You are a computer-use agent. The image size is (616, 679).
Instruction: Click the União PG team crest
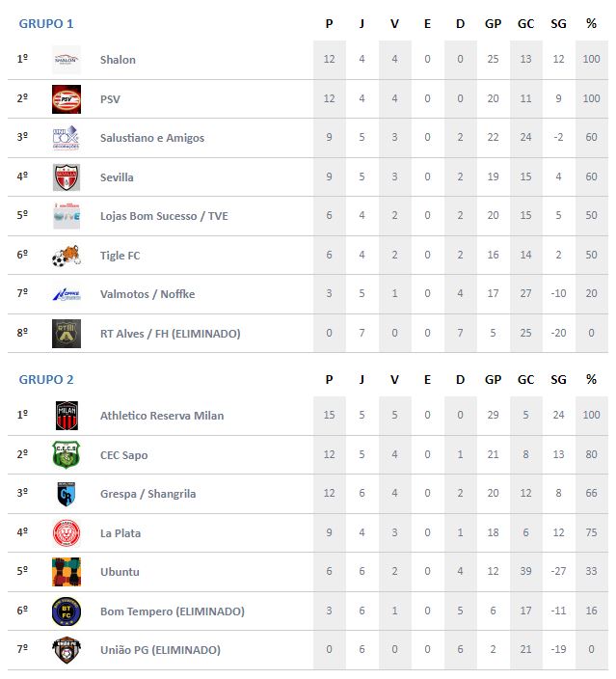(x=67, y=650)
